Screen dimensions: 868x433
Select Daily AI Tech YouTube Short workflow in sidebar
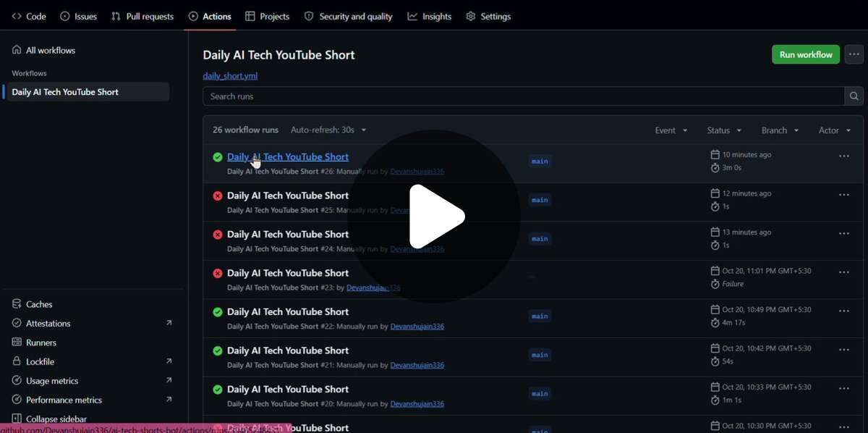87,92
